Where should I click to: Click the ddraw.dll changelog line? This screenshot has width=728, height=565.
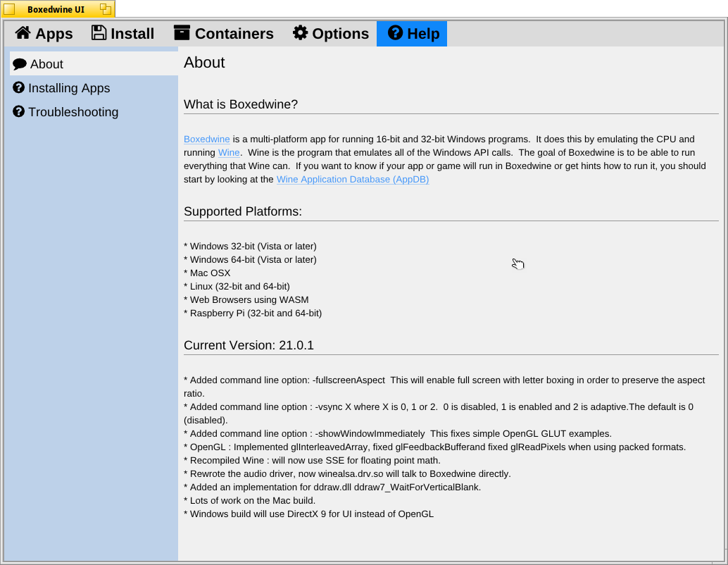(x=332, y=488)
